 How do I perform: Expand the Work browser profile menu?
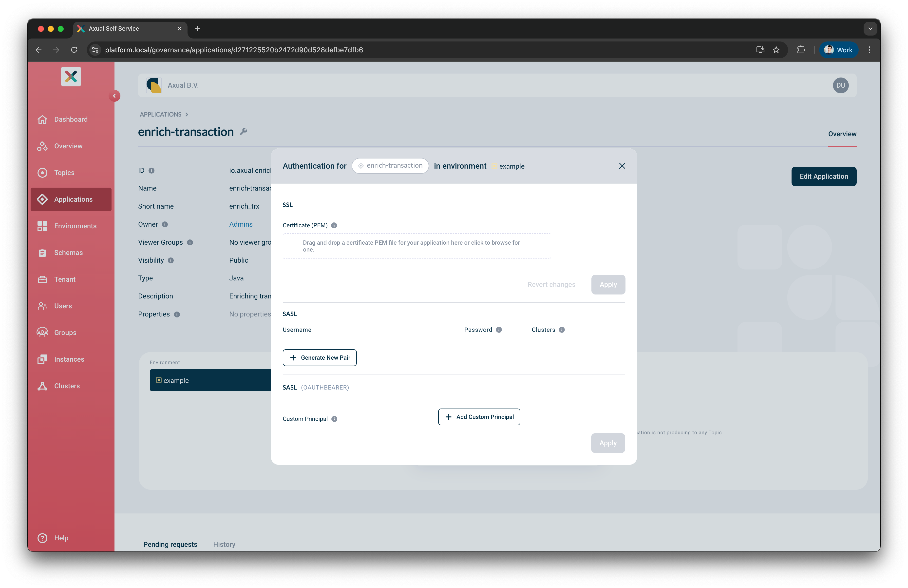pos(838,50)
